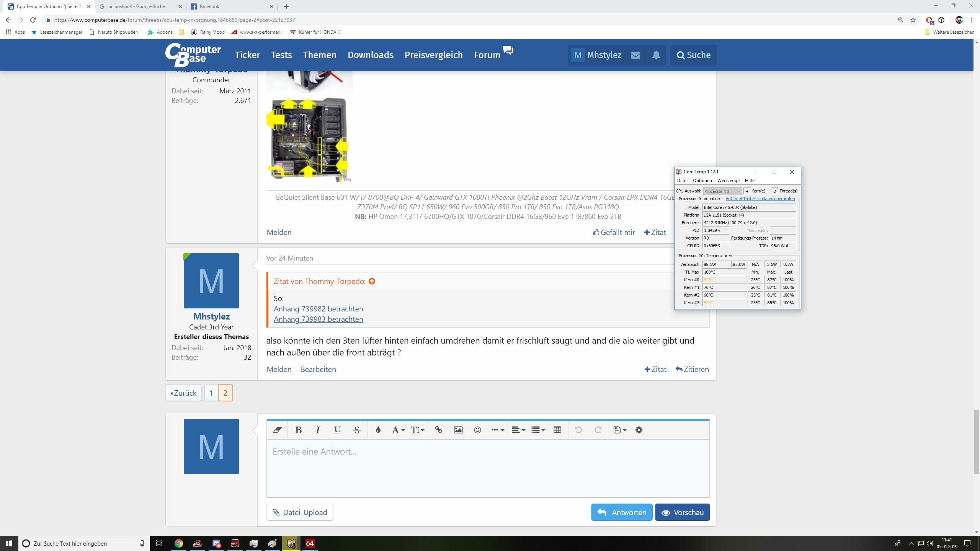This screenshot has width=980, height=551.
Task: Click the Bold formatting icon
Action: pos(299,430)
